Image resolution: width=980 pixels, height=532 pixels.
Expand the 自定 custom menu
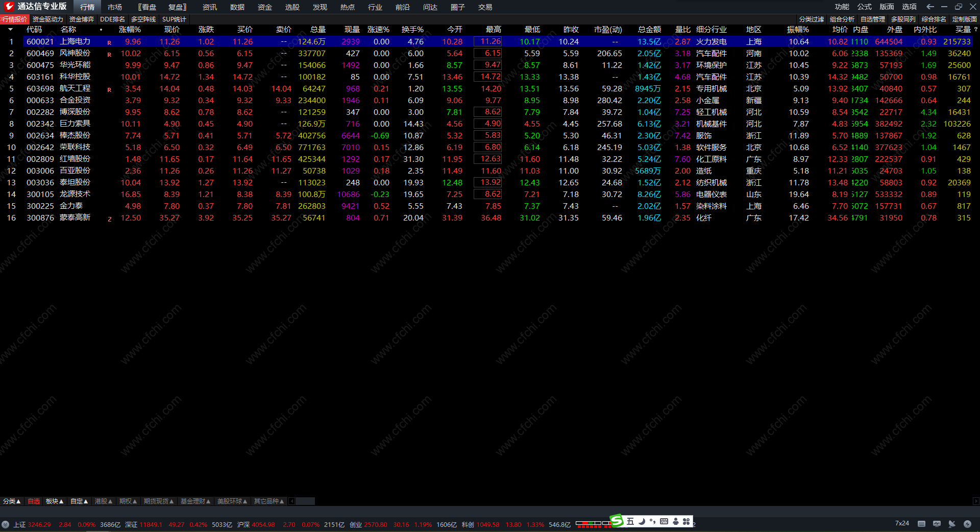tap(79, 501)
